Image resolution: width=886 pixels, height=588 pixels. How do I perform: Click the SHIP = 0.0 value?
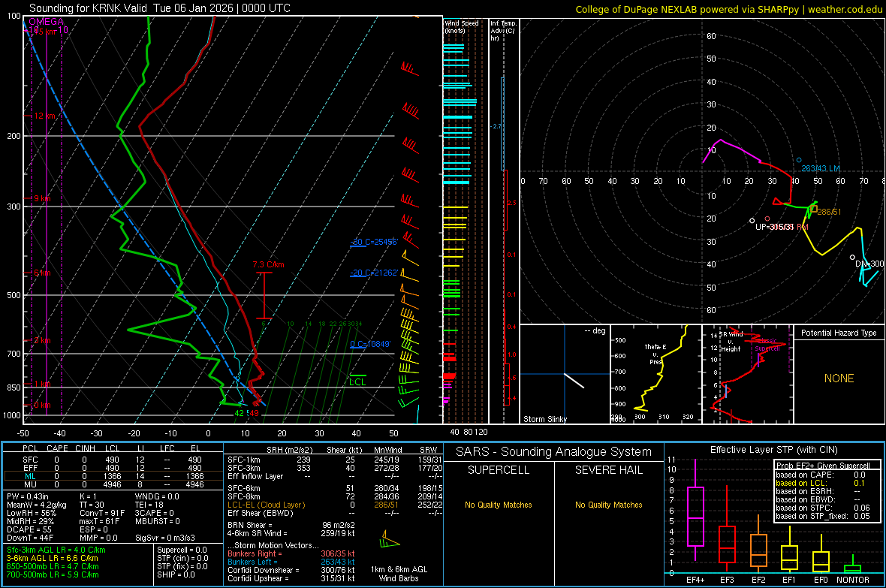[x=176, y=574]
